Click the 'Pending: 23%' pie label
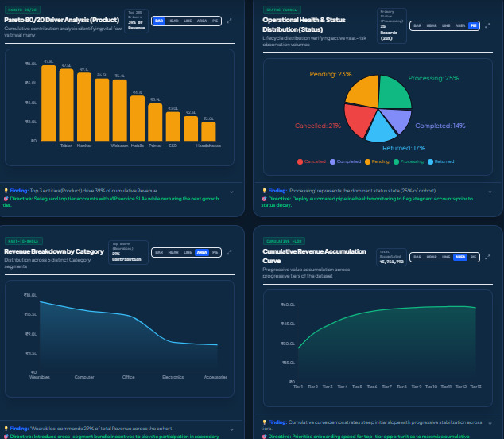 [x=331, y=74]
